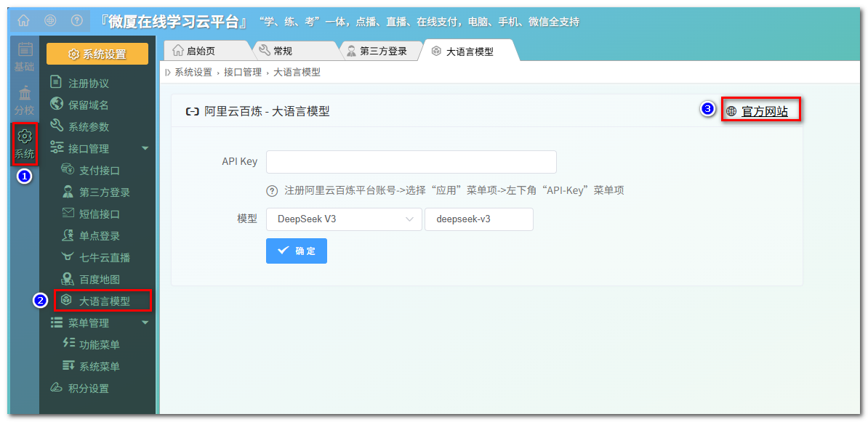Image resolution: width=868 pixels, height=422 pixels.
Task: Open 七牛云直播 settings item
Action: click(104, 258)
